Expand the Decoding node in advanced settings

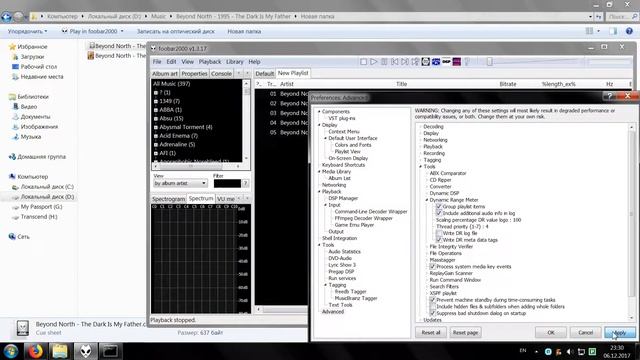click(420, 127)
